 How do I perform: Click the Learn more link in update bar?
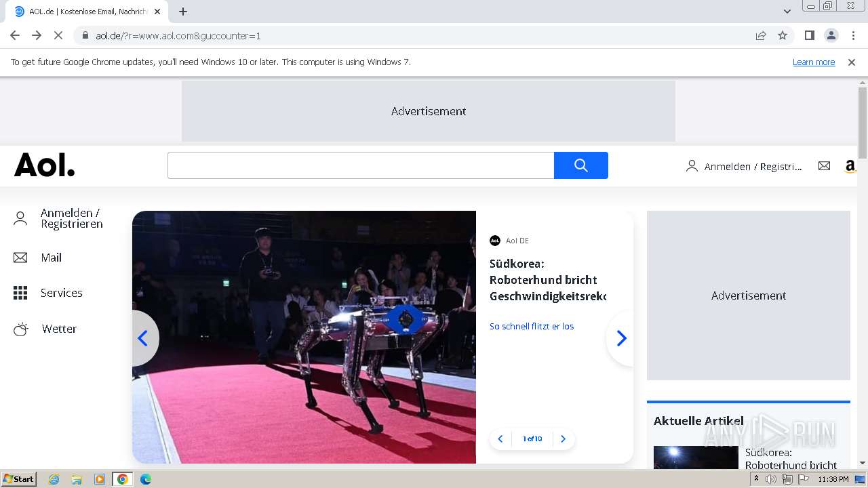(814, 62)
